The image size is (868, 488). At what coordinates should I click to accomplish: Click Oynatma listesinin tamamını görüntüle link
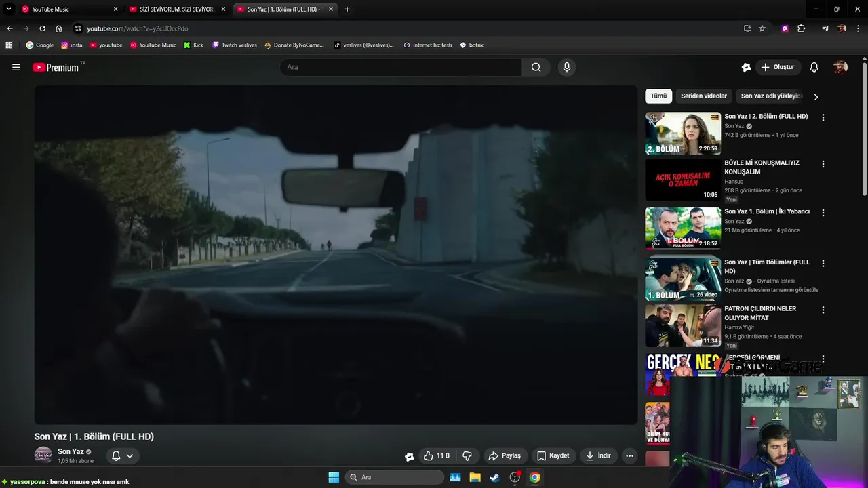[x=771, y=290]
